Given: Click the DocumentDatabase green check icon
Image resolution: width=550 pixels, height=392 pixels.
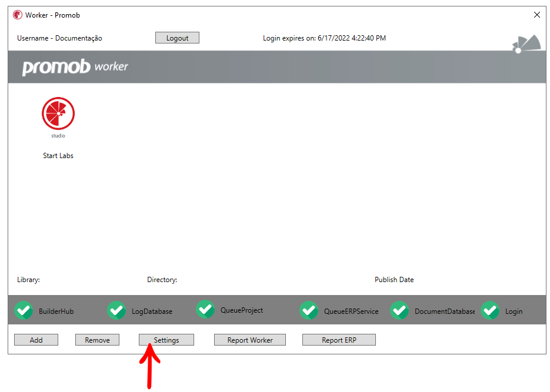Looking at the screenshot, I should point(399,310).
